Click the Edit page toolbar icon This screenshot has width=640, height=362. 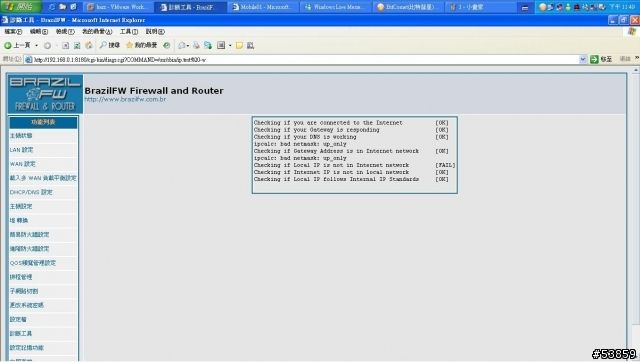[208, 45]
